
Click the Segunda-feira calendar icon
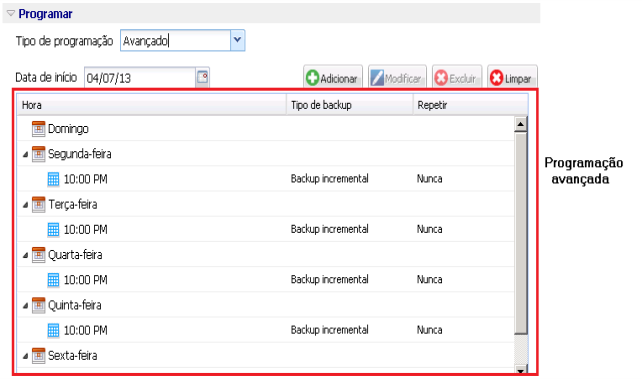[x=38, y=154]
